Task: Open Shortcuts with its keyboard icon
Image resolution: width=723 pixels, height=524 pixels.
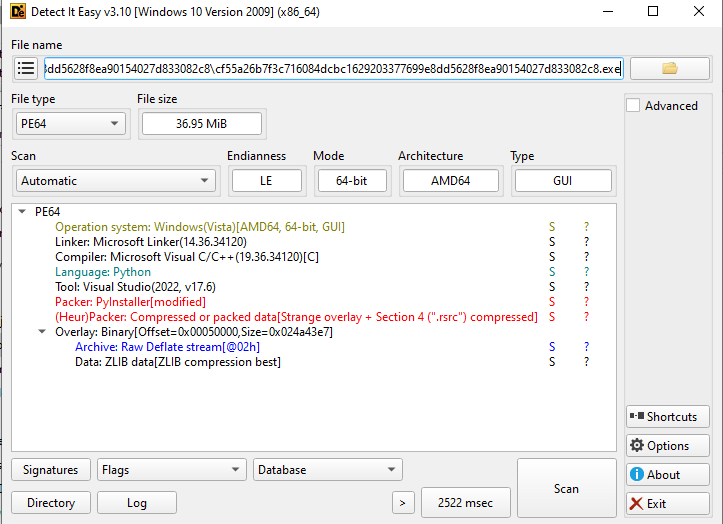Action: [668, 417]
